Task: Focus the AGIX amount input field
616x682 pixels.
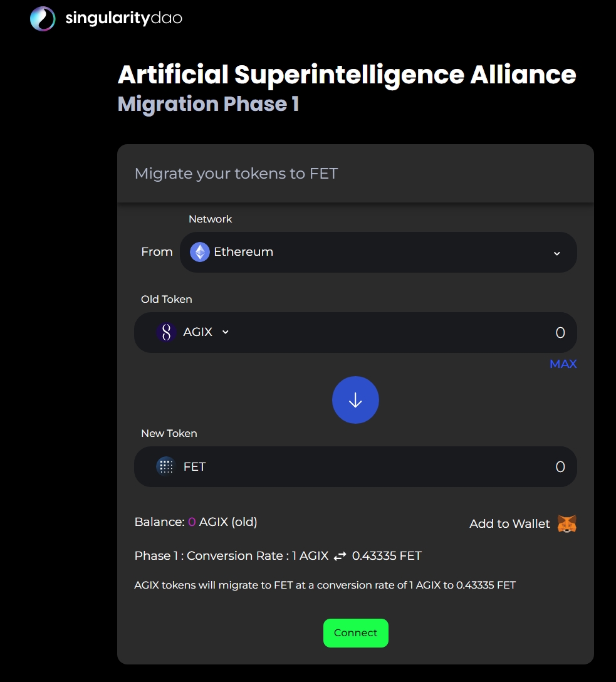Action: [439, 333]
